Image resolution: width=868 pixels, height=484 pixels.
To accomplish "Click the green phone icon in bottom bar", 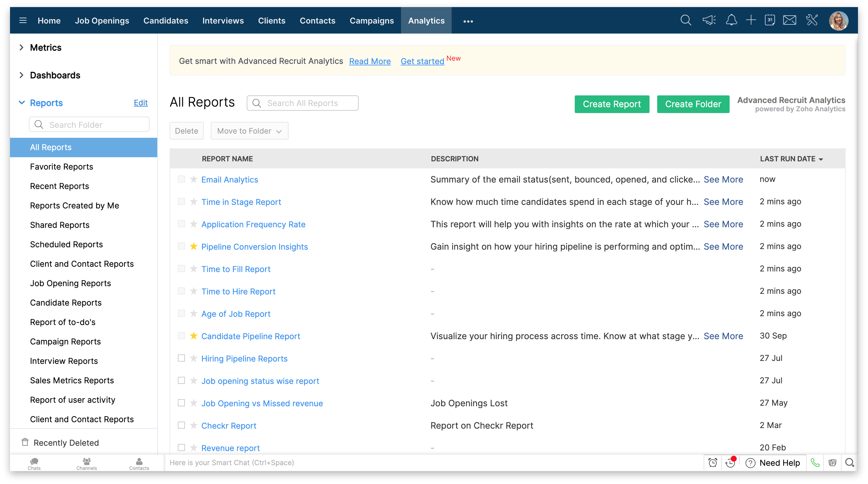I will click(815, 463).
